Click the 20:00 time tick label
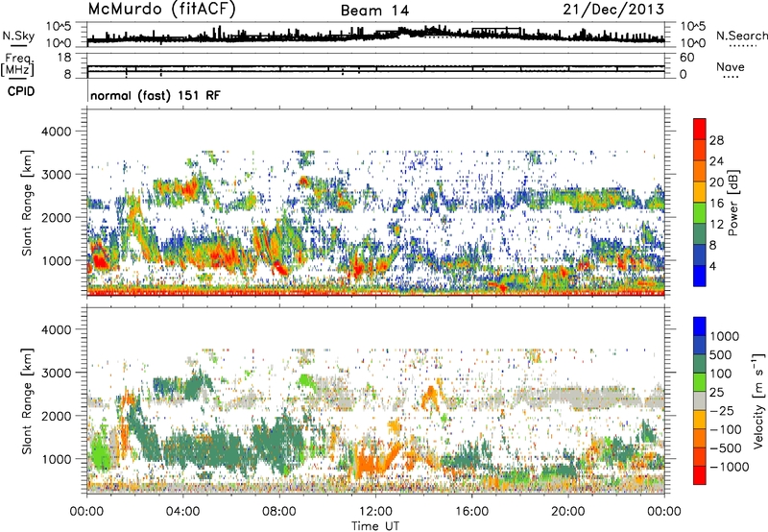768x532 pixels. [568, 512]
